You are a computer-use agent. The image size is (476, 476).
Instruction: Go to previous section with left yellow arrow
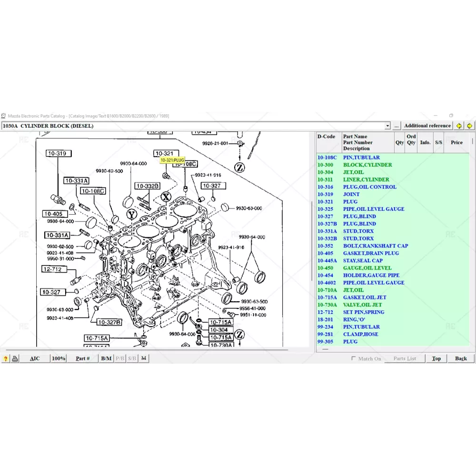pyautogui.click(x=459, y=126)
